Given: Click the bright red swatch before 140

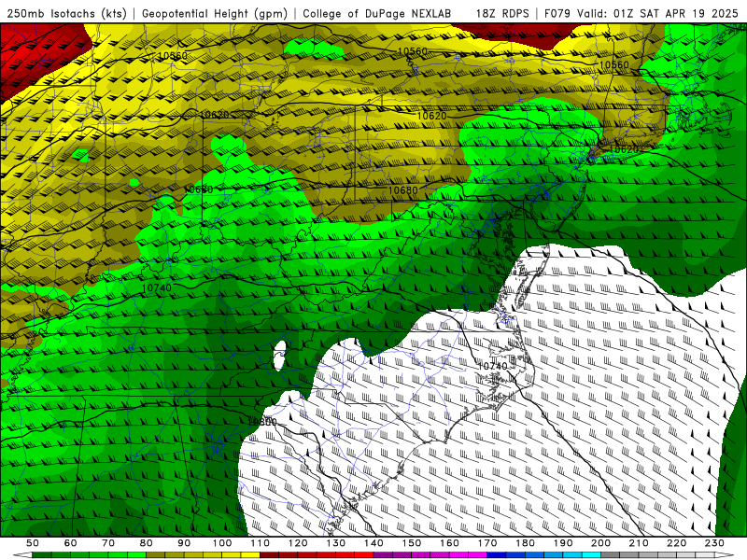Looking at the screenshot, I should pos(364,555).
